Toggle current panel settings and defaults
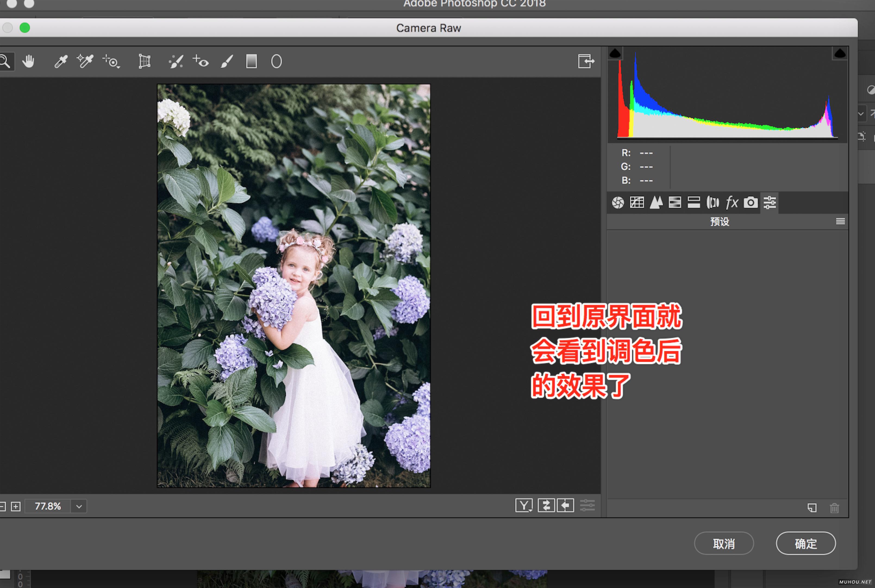This screenshot has width=875, height=588. pos(587,505)
